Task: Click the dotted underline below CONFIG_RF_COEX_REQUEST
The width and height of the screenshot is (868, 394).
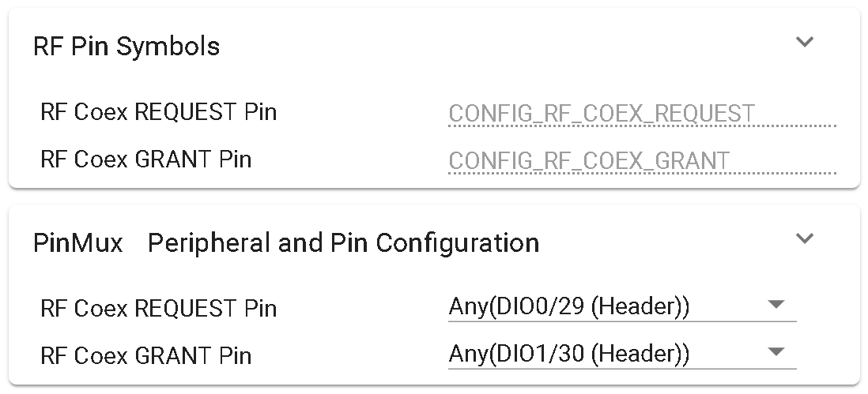Action: [x=642, y=126]
